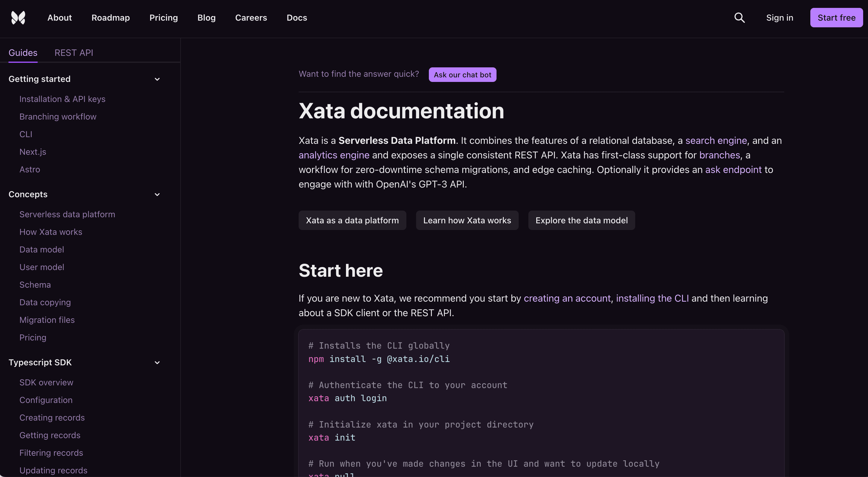Open Branching workflow guide

click(58, 117)
